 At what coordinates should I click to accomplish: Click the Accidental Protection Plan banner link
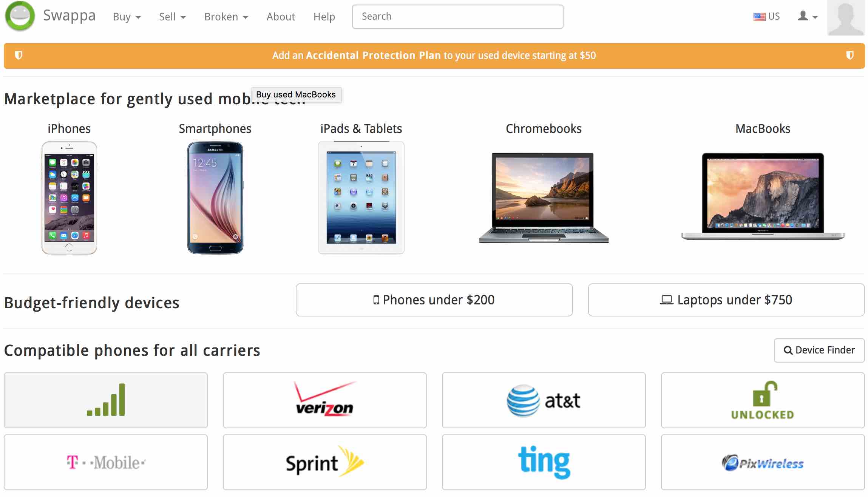pyautogui.click(x=434, y=56)
